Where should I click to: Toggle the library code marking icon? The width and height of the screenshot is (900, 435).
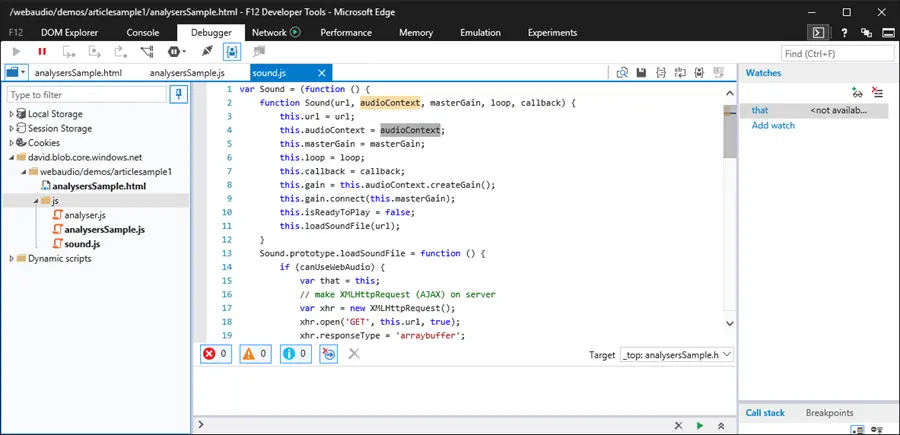click(699, 73)
